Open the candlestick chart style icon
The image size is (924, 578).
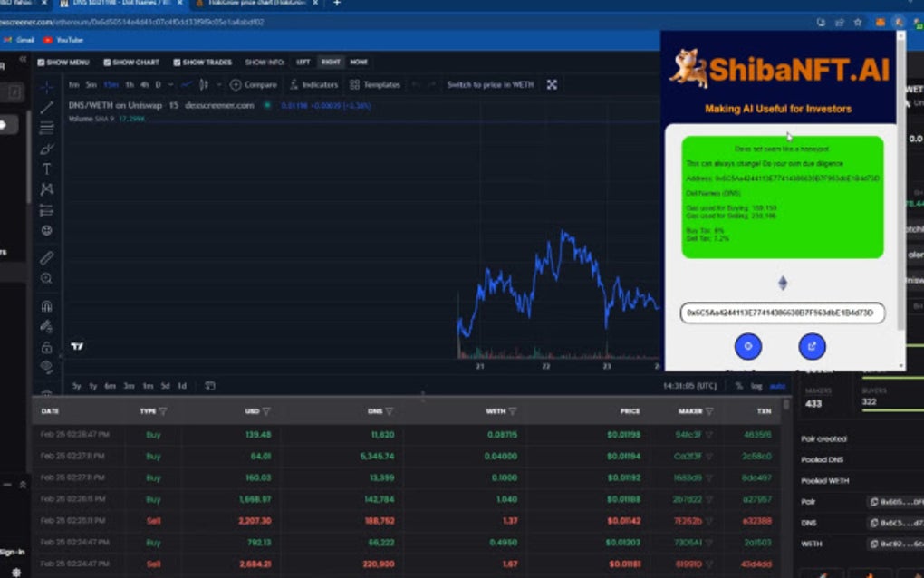[x=204, y=85]
